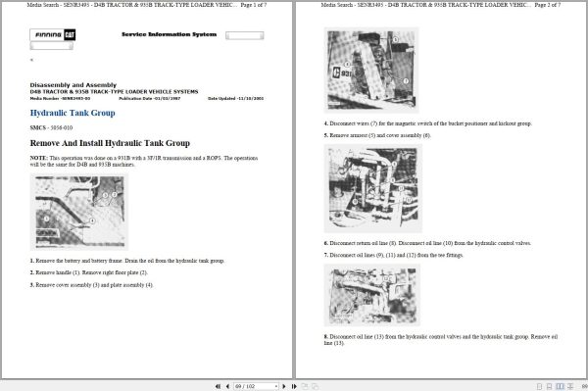Click the 'Page 1 of 7' header text
The width and height of the screenshot is (588, 391).
(x=254, y=5)
